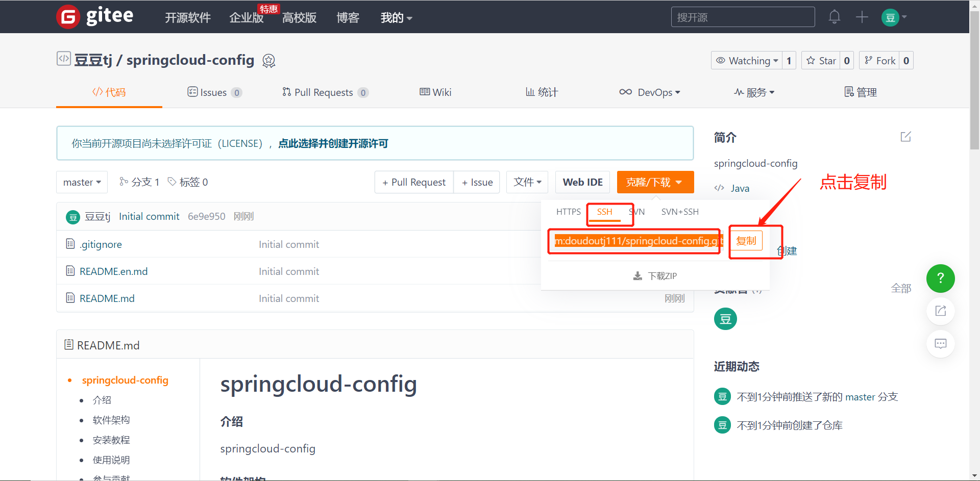Open the Pull Requests tab
This screenshot has height=481, width=980.
[325, 92]
